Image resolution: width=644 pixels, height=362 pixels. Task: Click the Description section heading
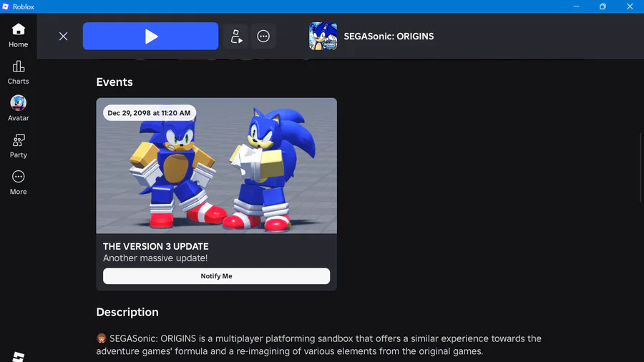pyautogui.click(x=127, y=312)
